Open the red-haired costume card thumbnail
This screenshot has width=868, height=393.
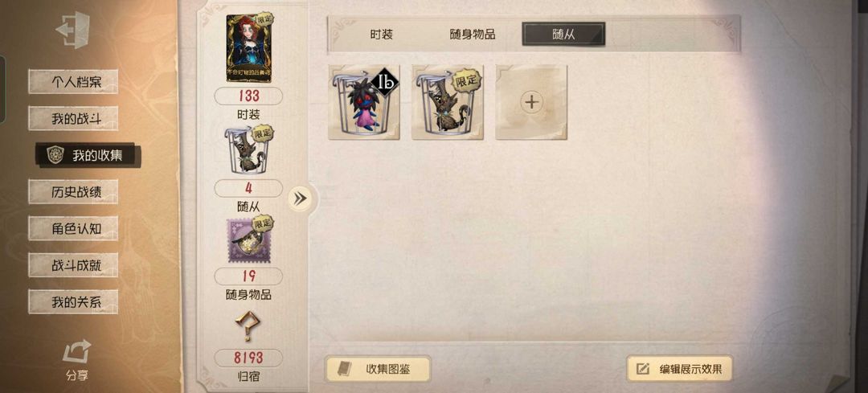tap(248, 48)
